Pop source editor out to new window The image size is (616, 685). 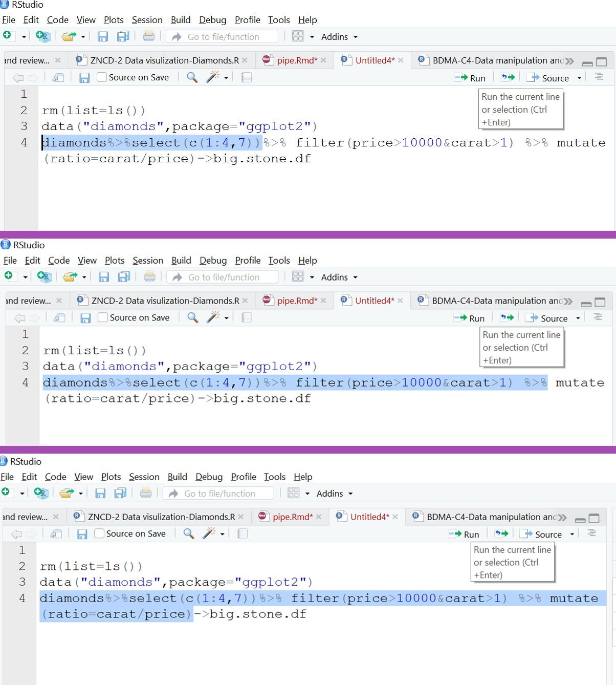click(x=58, y=77)
